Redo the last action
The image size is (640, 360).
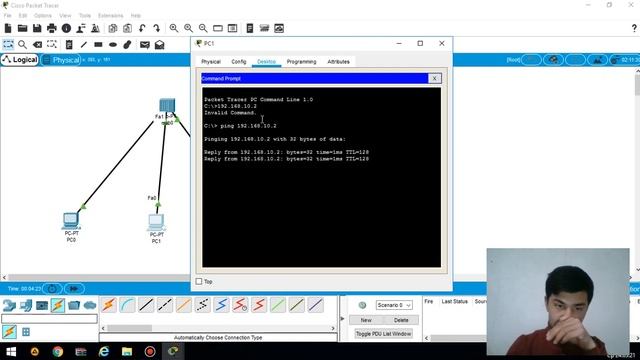(x=156, y=28)
